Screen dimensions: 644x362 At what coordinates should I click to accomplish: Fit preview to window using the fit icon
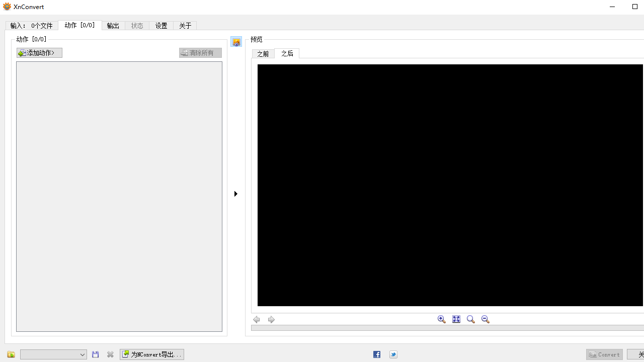(456, 319)
